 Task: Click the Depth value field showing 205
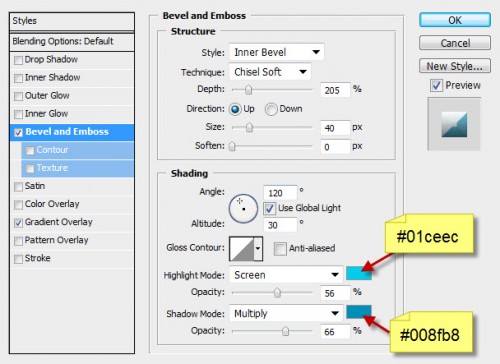click(x=335, y=90)
